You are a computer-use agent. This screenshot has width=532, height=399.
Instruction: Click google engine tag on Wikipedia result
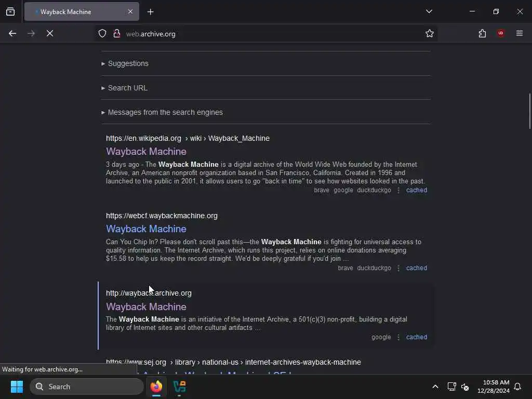pyautogui.click(x=343, y=190)
